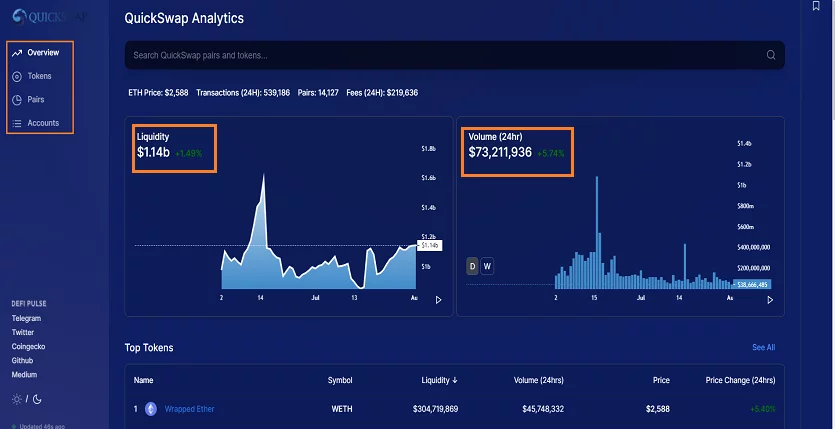Open Pairs page in sidebar

35,100
